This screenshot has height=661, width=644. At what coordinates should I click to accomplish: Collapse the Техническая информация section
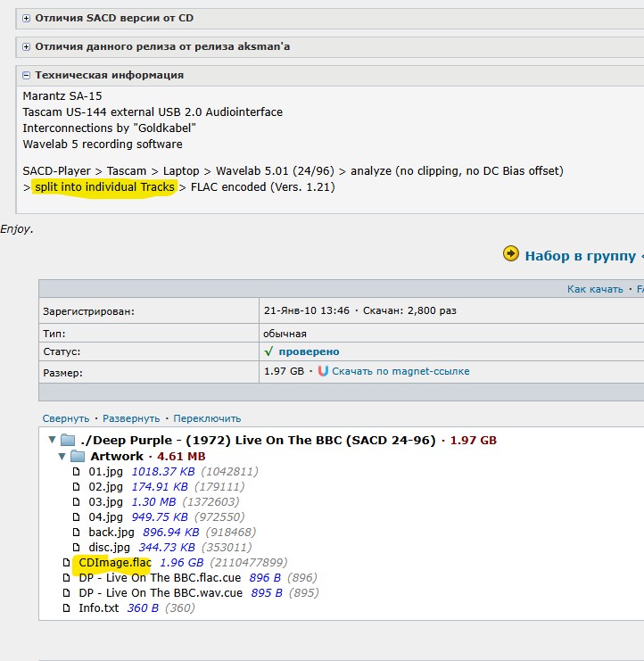(x=27, y=76)
